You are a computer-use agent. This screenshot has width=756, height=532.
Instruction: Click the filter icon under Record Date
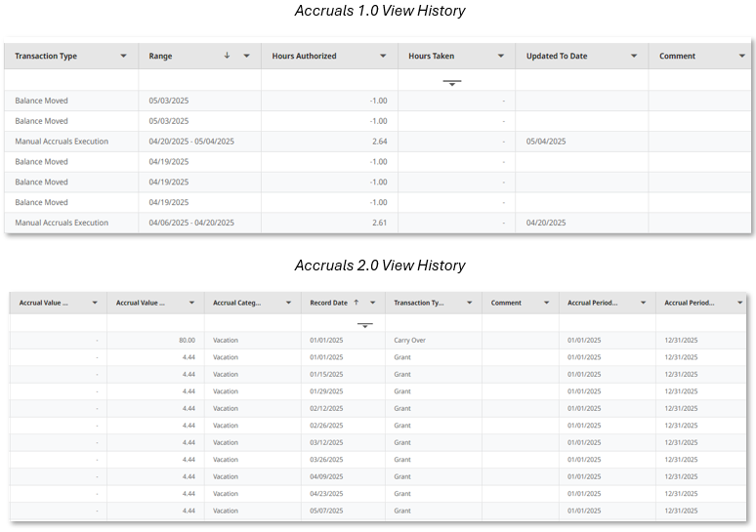point(364,324)
